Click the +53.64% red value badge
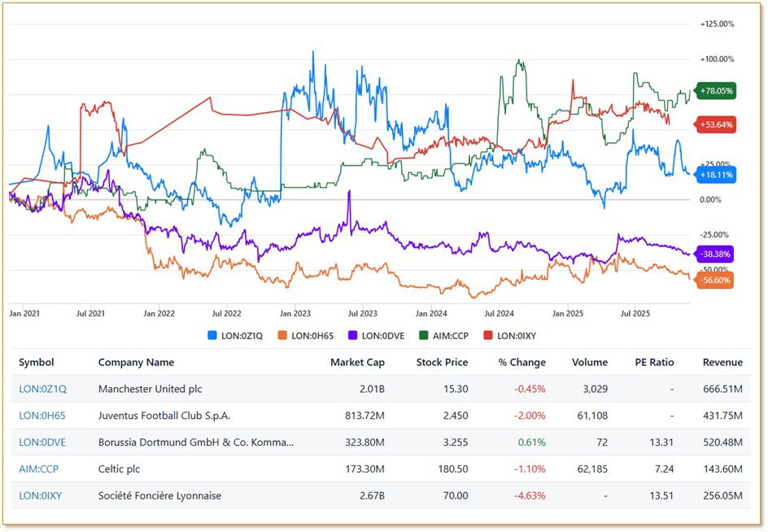The height and width of the screenshot is (532, 768). [x=715, y=124]
